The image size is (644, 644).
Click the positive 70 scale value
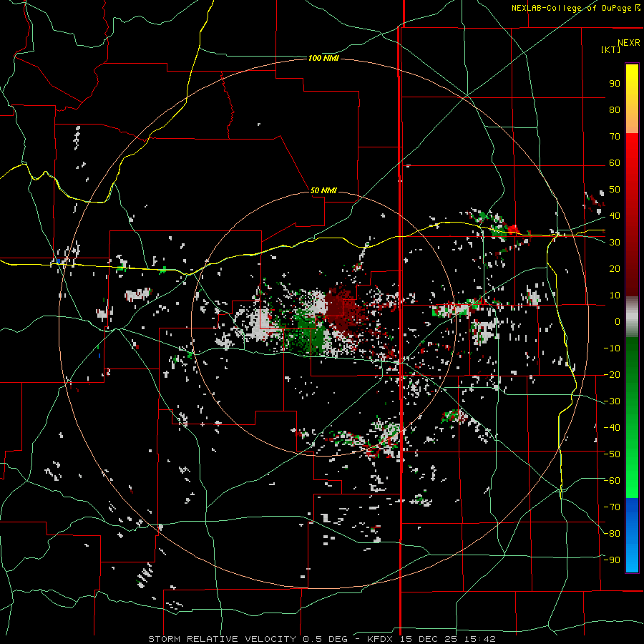(x=615, y=137)
